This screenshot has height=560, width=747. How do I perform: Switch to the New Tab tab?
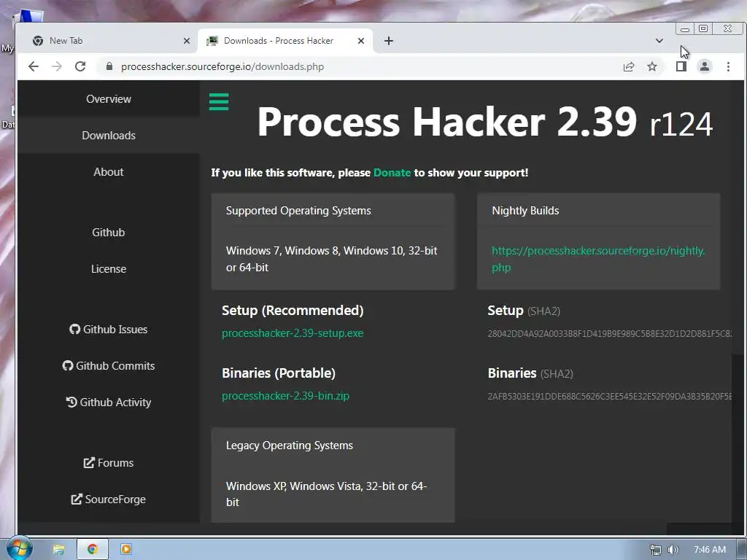[x=109, y=41]
